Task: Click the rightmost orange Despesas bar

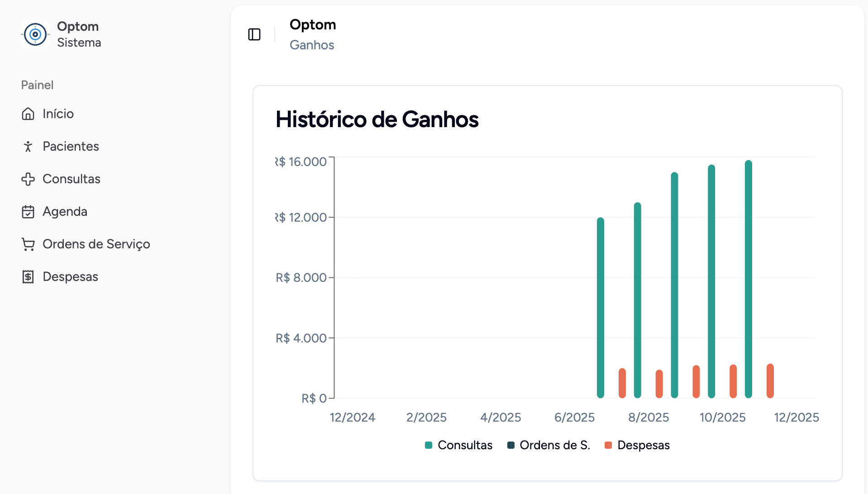Action: click(x=770, y=381)
